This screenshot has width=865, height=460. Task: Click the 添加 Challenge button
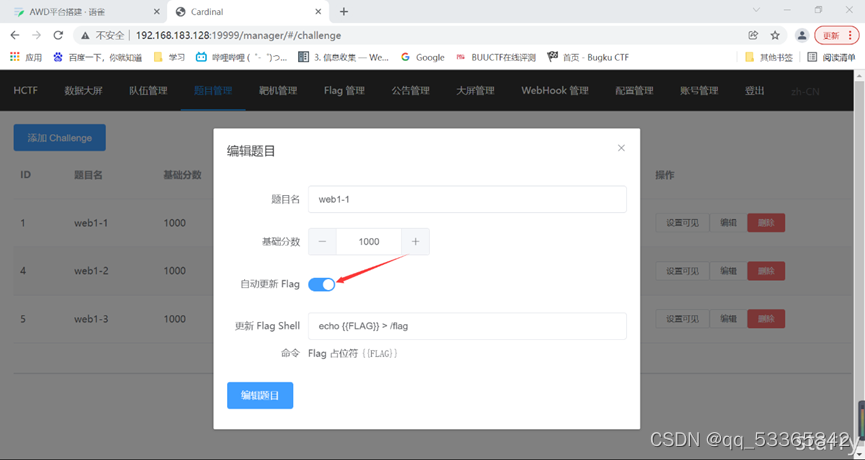(60, 138)
